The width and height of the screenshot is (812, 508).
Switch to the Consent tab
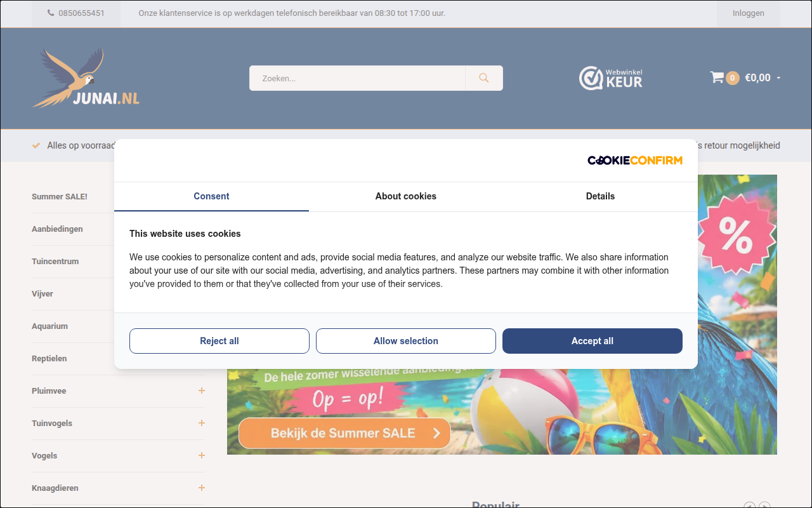click(x=211, y=196)
